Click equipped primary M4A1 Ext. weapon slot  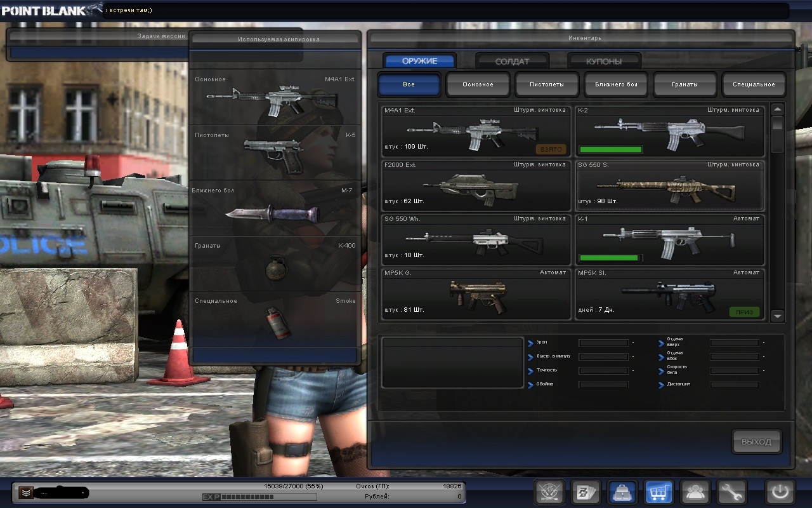275,97
